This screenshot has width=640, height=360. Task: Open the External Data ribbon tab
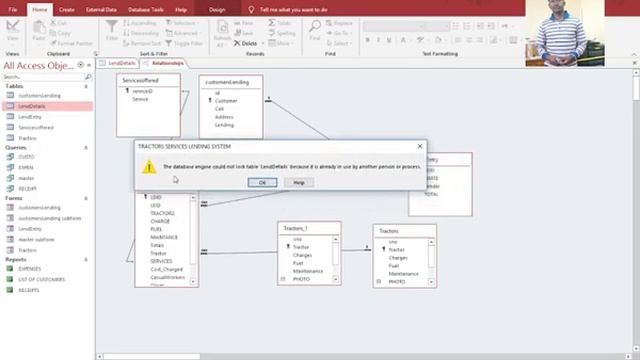[101, 9]
